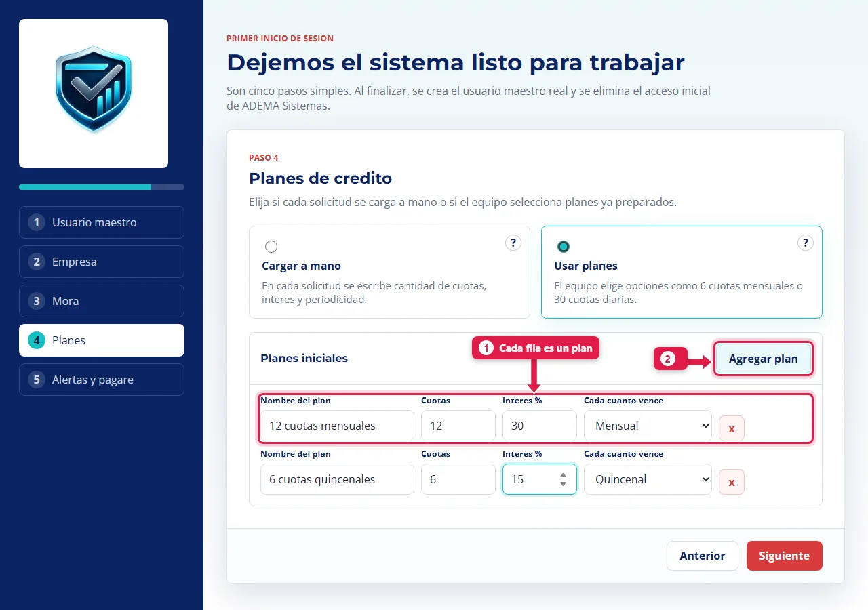868x610 pixels.
Task: Remove the 12 cuotas mensuales plan row
Action: click(732, 428)
